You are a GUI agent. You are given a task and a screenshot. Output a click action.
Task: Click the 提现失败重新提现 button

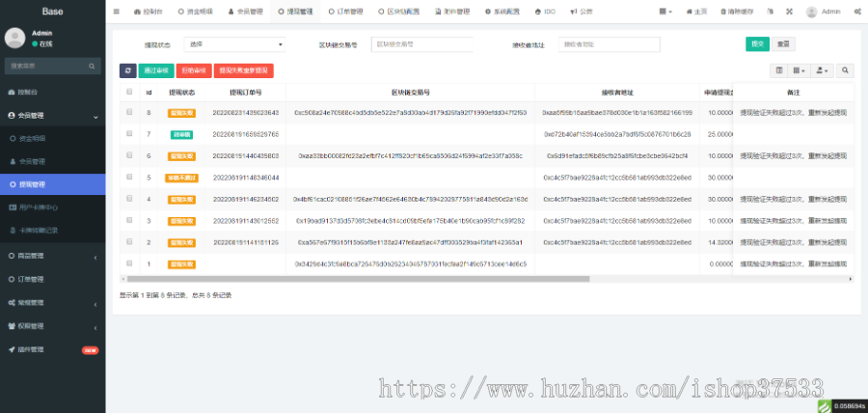(244, 70)
